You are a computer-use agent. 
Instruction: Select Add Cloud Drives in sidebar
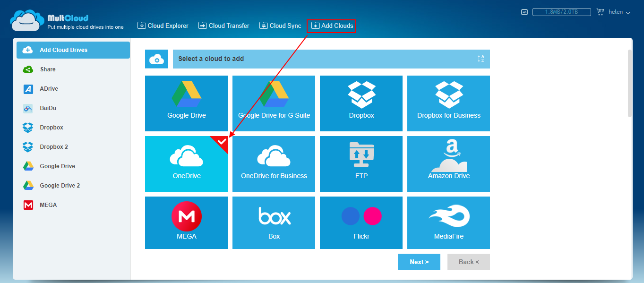tap(73, 50)
